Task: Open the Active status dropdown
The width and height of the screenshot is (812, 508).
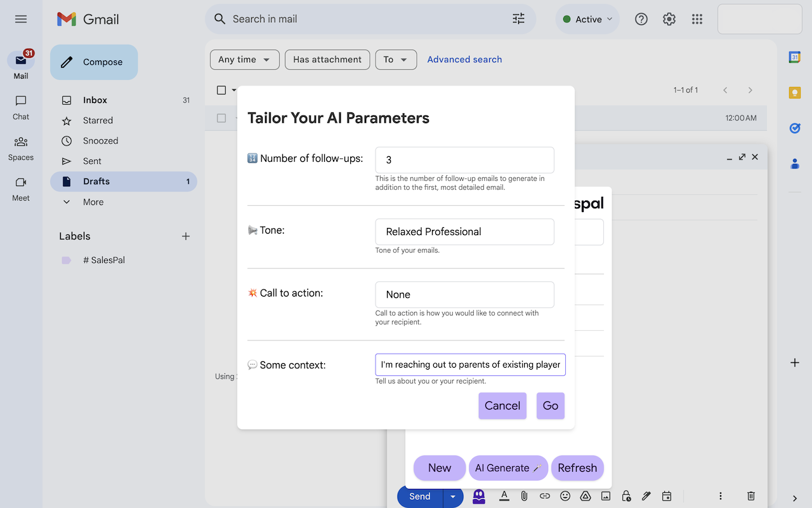Action: tap(588, 19)
